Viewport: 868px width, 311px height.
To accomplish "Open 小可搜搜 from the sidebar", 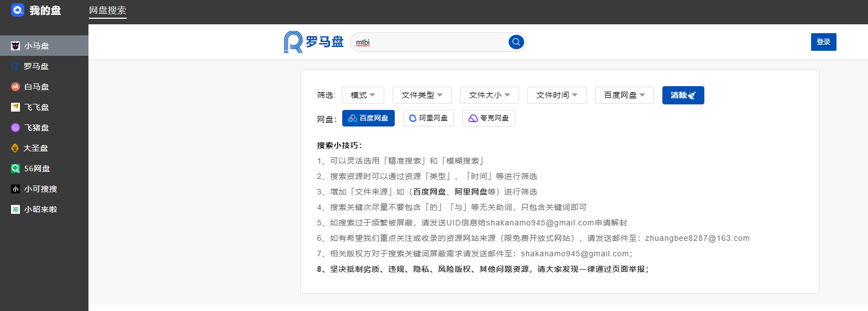I will click(x=44, y=189).
